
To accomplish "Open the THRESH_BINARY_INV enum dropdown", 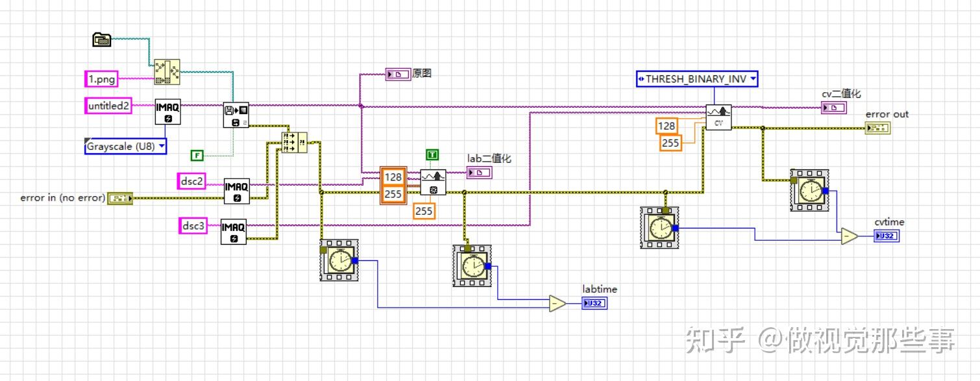I will [x=696, y=79].
